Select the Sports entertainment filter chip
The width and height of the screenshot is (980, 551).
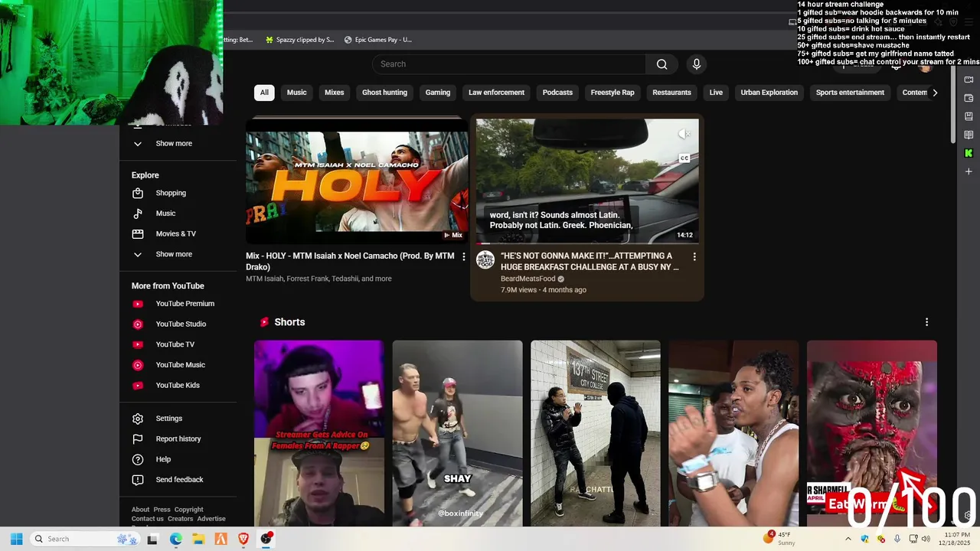click(850, 93)
